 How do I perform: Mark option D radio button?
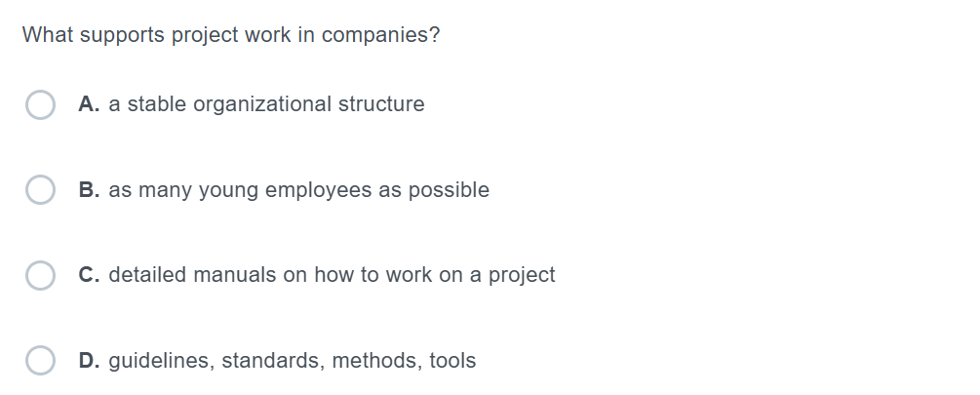[x=40, y=361]
